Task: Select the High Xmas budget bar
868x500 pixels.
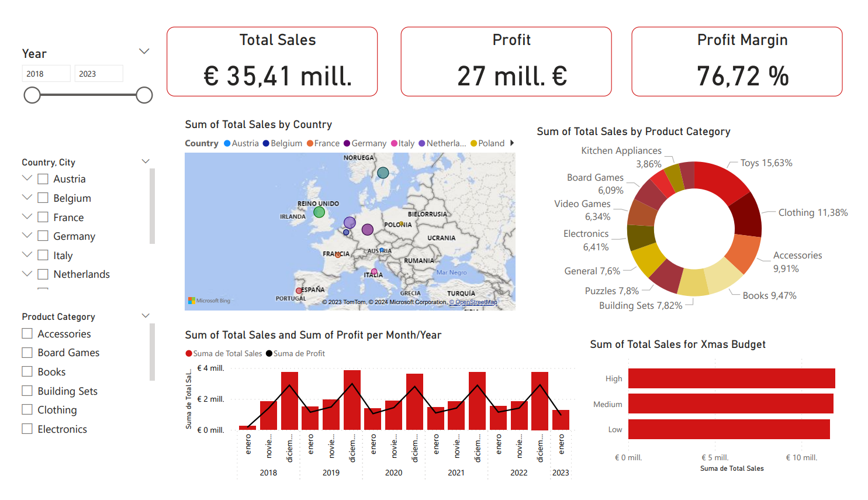Action: coord(731,378)
